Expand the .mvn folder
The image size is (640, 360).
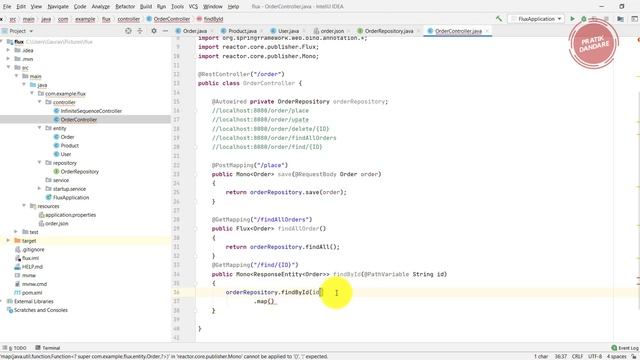(8, 59)
